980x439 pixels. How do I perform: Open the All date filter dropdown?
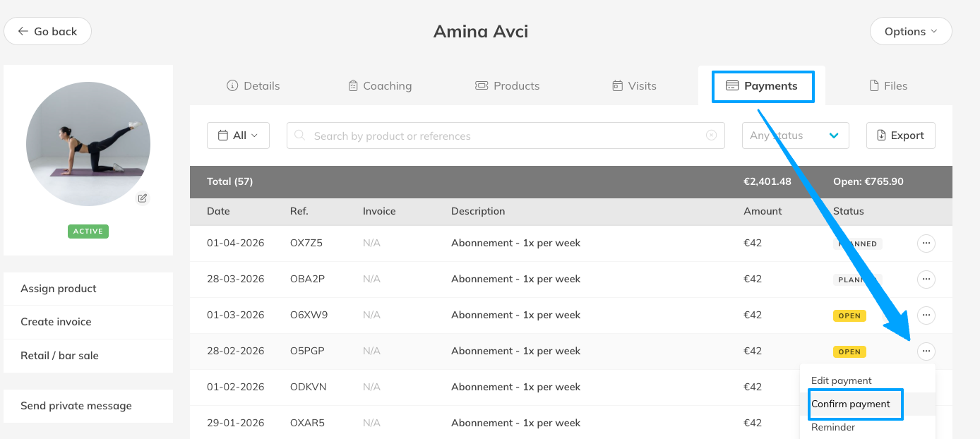tap(238, 136)
